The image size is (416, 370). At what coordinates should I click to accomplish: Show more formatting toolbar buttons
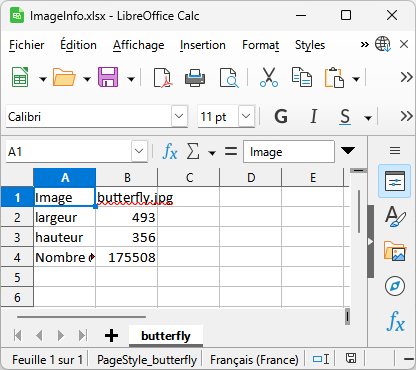pyautogui.click(x=406, y=116)
